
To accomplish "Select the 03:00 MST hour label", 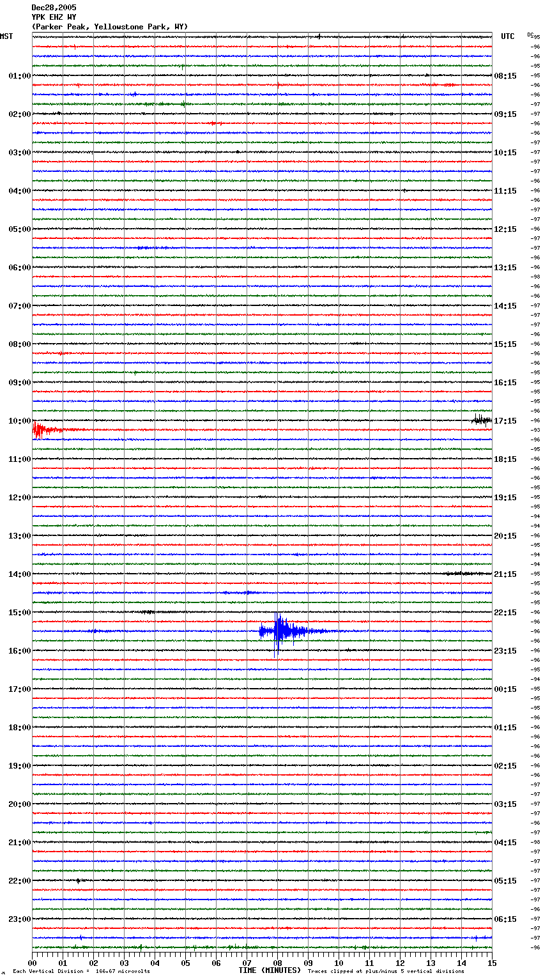I will 20,153.
